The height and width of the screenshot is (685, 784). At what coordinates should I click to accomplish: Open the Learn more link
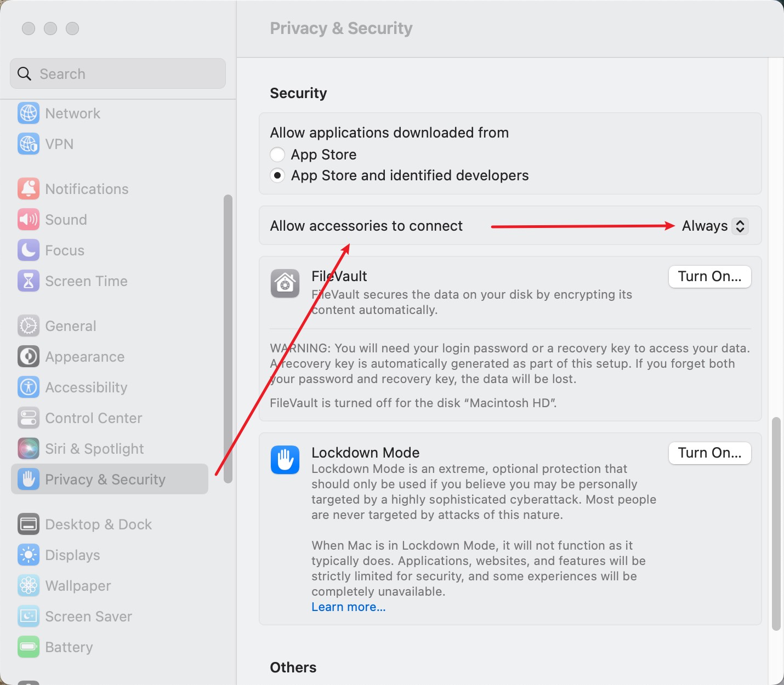point(349,607)
